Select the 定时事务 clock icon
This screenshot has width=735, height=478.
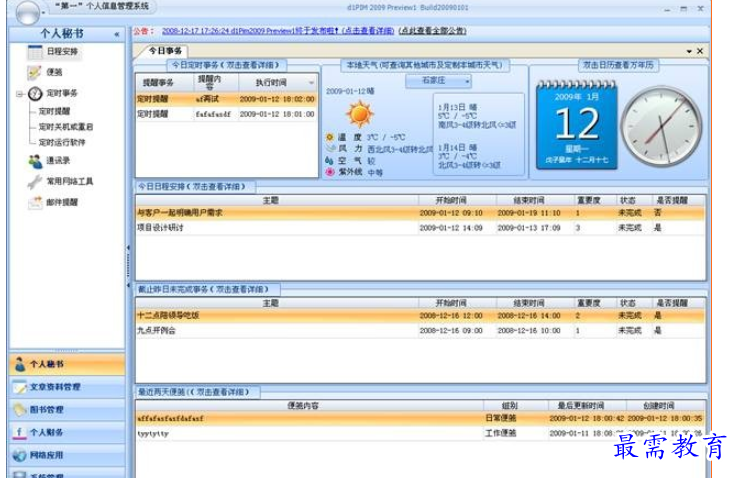point(35,93)
